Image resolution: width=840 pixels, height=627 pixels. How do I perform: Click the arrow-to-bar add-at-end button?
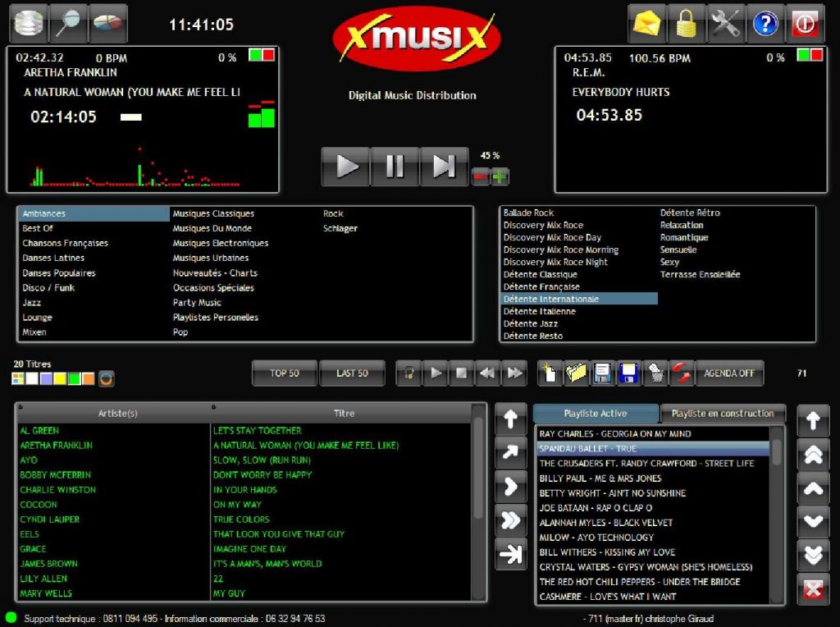(510, 554)
